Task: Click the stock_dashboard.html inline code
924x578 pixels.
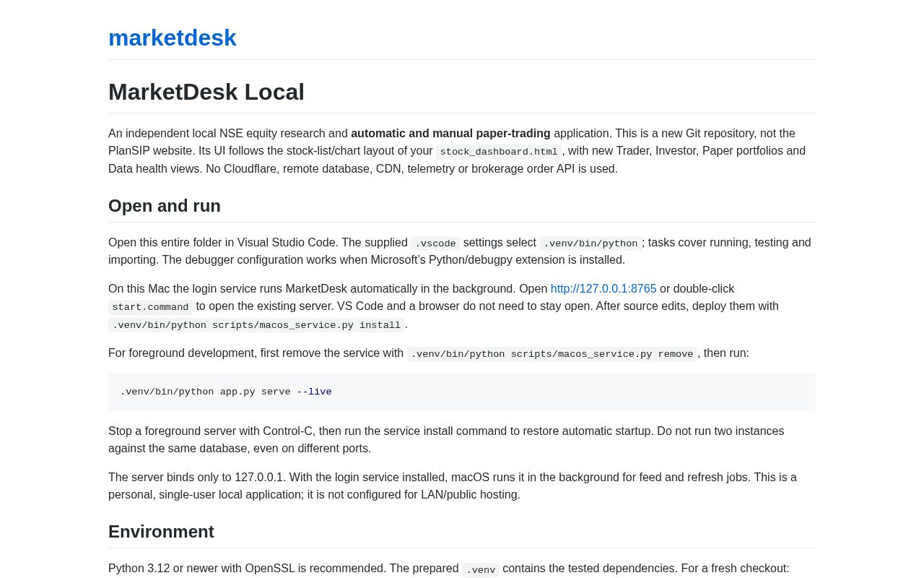Action: click(499, 152)
